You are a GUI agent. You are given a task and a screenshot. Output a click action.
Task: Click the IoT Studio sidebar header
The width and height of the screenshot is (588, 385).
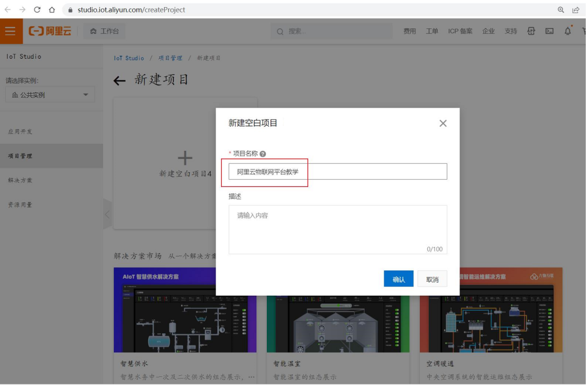pyautogui.click(x=23, y=56)
